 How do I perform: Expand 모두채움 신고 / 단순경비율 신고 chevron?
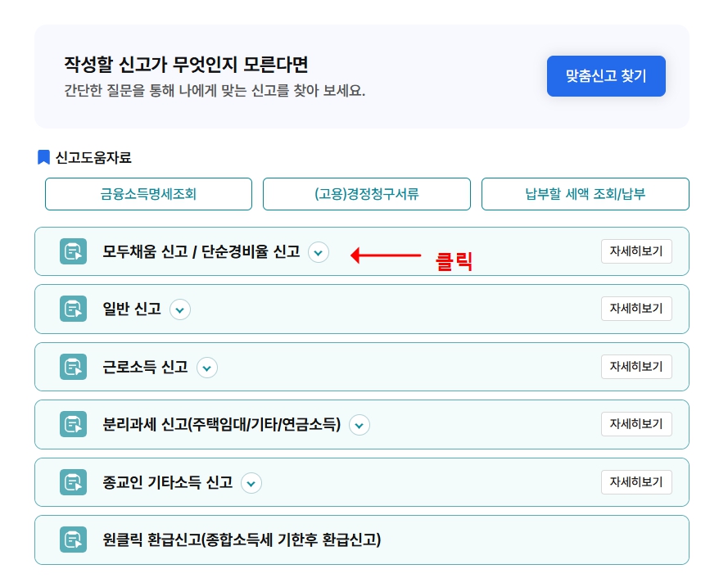coord(319,252)
